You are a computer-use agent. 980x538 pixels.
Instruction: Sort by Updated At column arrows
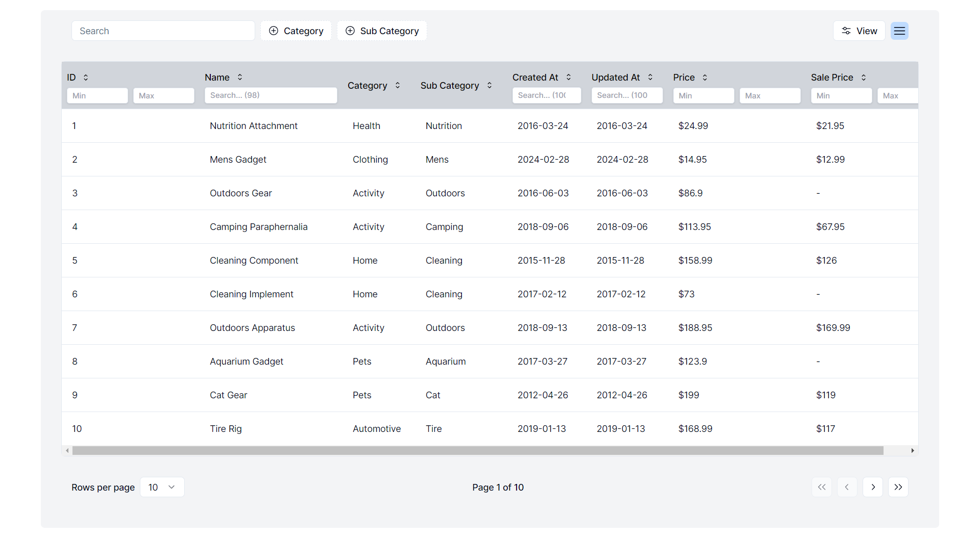coord(650,78)
